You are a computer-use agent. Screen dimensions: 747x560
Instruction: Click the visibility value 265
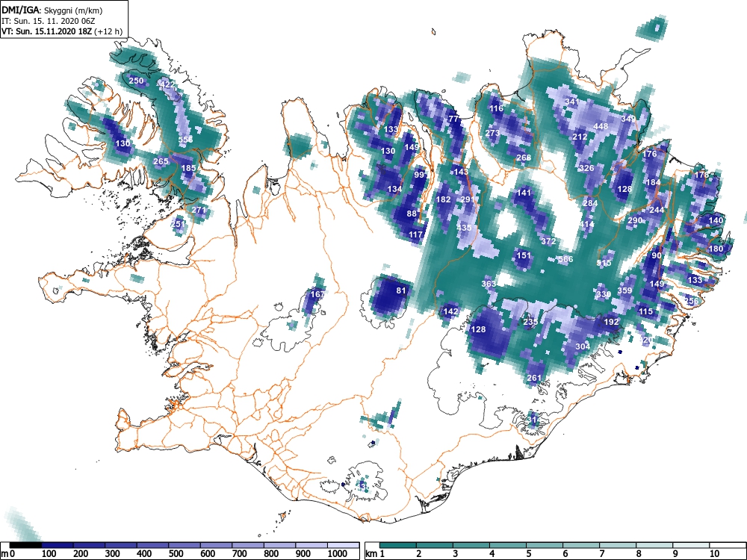161,161
